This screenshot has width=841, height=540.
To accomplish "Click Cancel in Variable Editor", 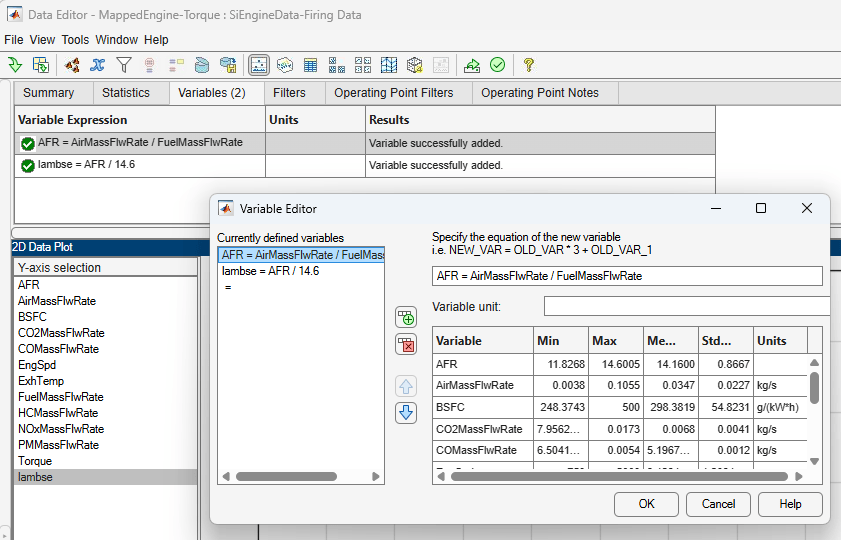I will [x=718, y=504].
